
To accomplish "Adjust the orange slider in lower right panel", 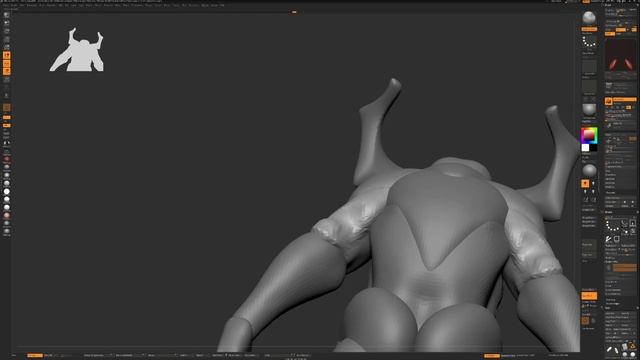I will pos(624,268).
